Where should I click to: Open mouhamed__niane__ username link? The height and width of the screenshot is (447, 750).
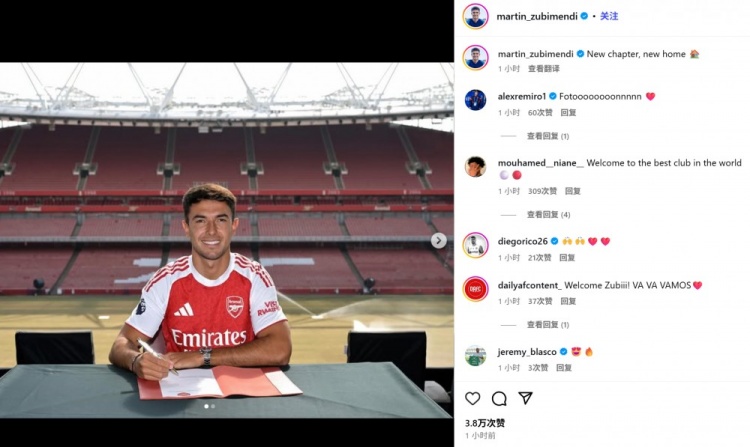click(540, 163)
